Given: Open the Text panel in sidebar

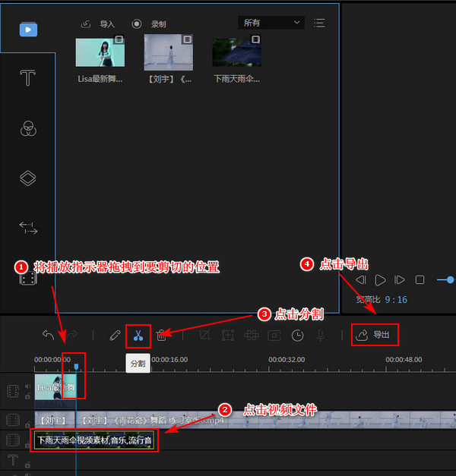Looking at the screenshot, I should click(27, 77).
